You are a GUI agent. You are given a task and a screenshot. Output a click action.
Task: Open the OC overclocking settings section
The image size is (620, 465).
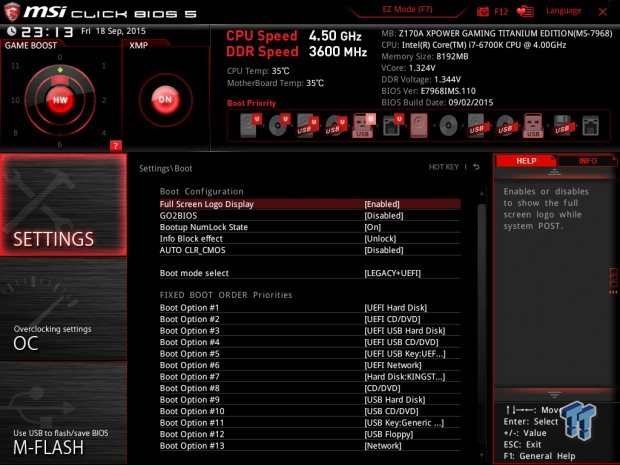(x=63, y=309)
